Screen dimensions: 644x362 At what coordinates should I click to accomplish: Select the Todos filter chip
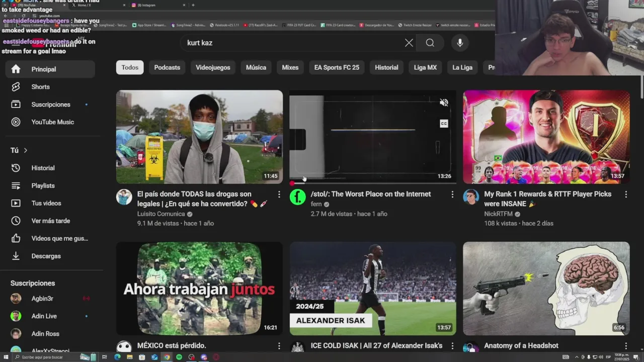130,67
